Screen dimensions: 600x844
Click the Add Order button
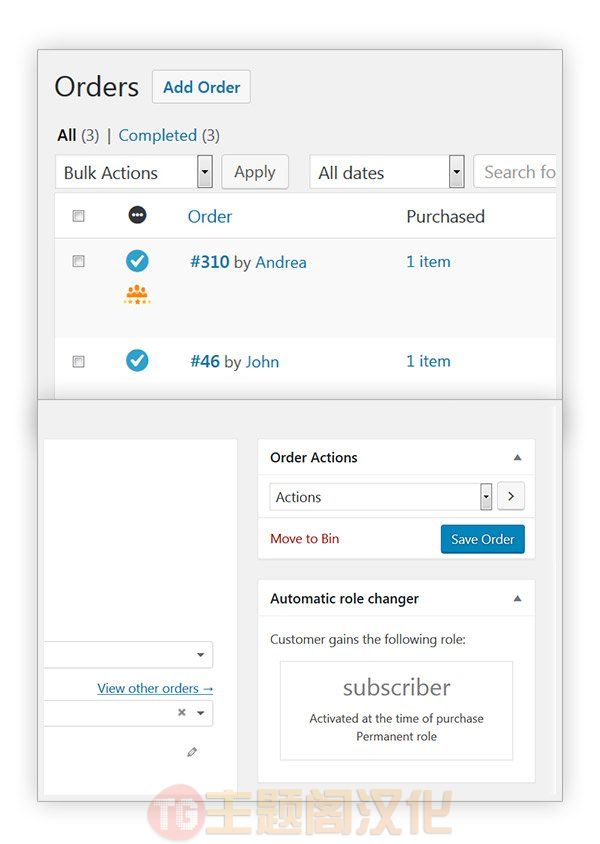coord(201,87)
